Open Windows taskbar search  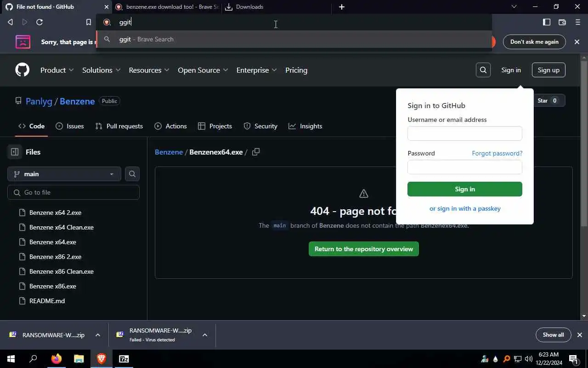point(33,359)
